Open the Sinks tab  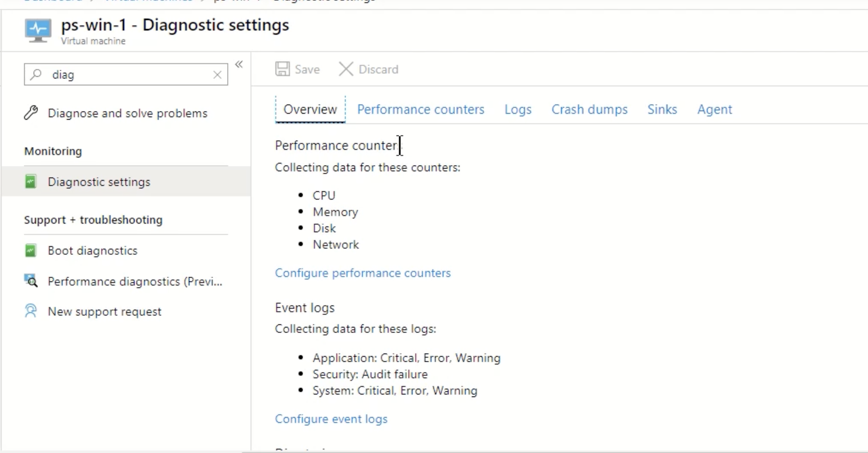point(662,110)
